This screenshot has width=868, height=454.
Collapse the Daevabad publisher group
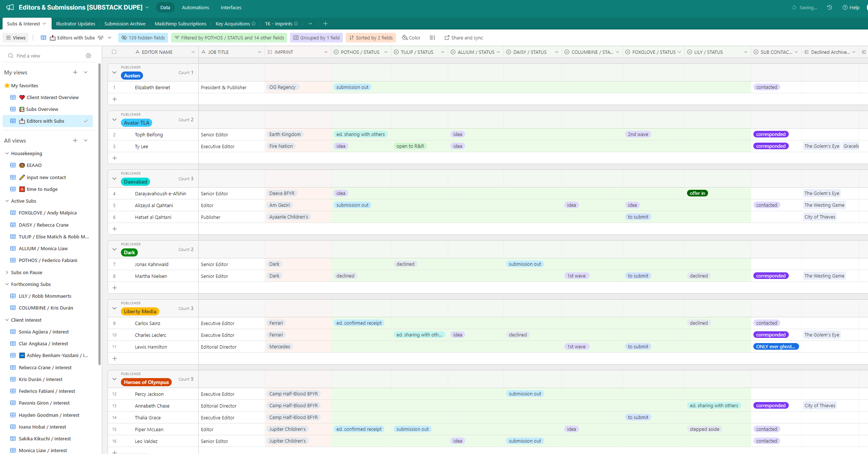point(114,178)
